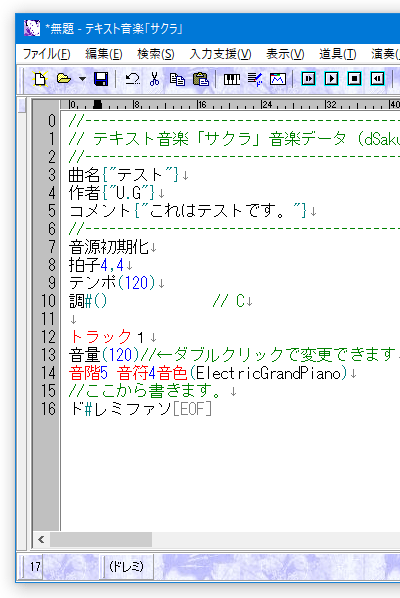400x598 pixels.
Task: Click the horizontal scrollbar thumb
Action: tap(101, 539)
